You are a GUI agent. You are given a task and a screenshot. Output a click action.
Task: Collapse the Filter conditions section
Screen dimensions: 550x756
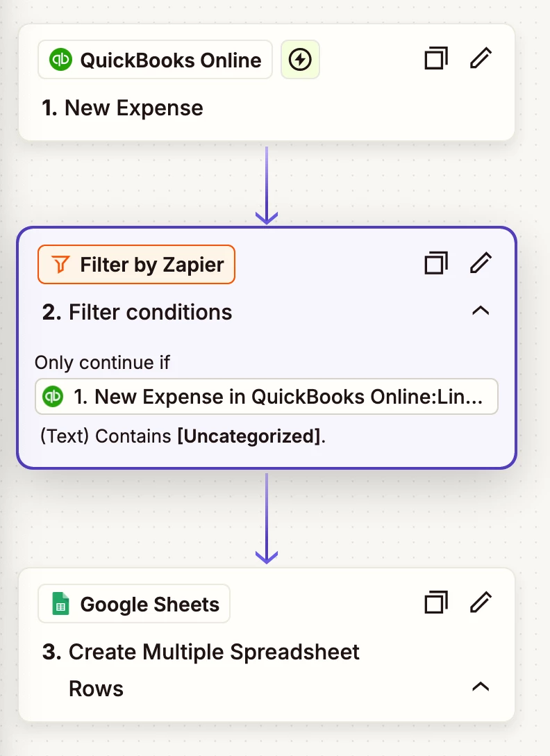tap(481, 311)
